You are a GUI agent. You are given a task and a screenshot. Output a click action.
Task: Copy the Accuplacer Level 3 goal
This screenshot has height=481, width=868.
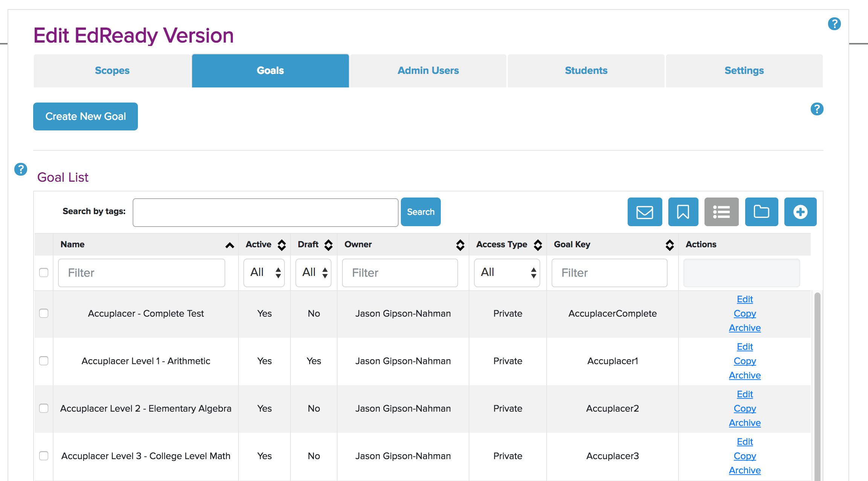click(x=745, y=456)
